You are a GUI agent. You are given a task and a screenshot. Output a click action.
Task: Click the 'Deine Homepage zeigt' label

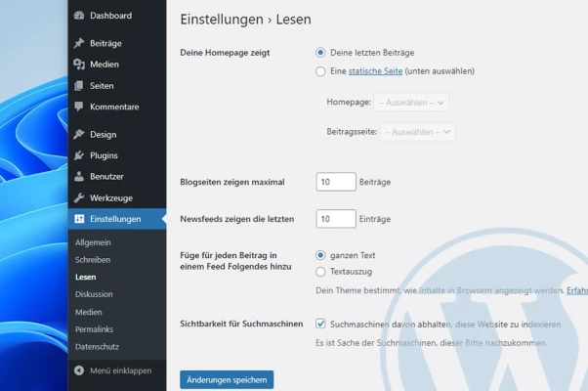point(225,53)
